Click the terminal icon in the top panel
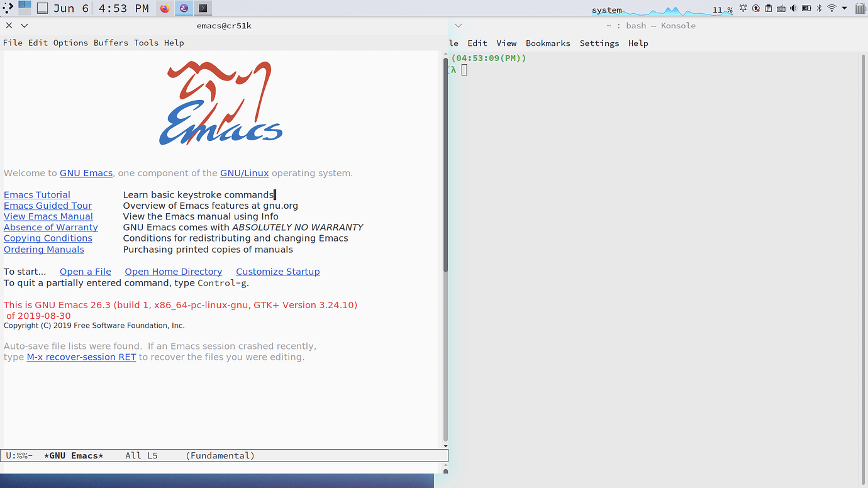The width and height of the screenshot is (868, 488). click(203, 8)
